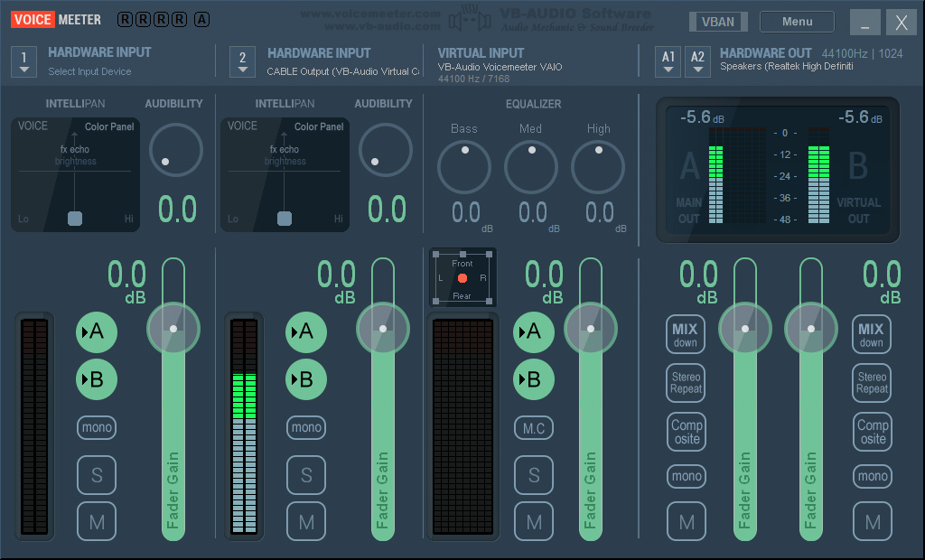
Task: Mute Hardware Input 1 strip
Action: point(97,522)
